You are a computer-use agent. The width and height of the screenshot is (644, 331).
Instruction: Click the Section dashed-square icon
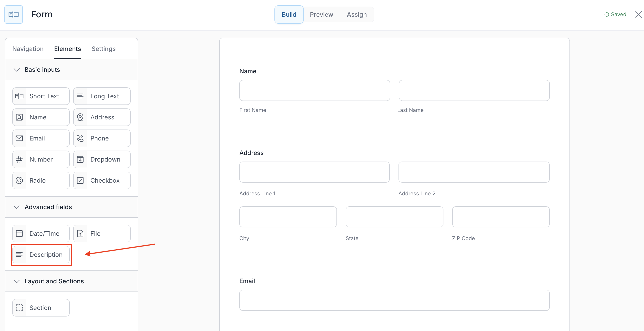point(19,308)
